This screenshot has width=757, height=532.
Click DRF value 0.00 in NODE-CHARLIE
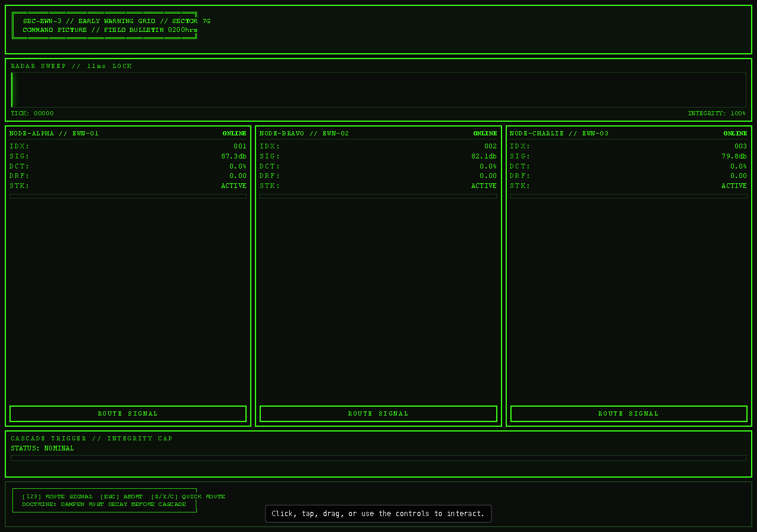click(x=739, y=176)
